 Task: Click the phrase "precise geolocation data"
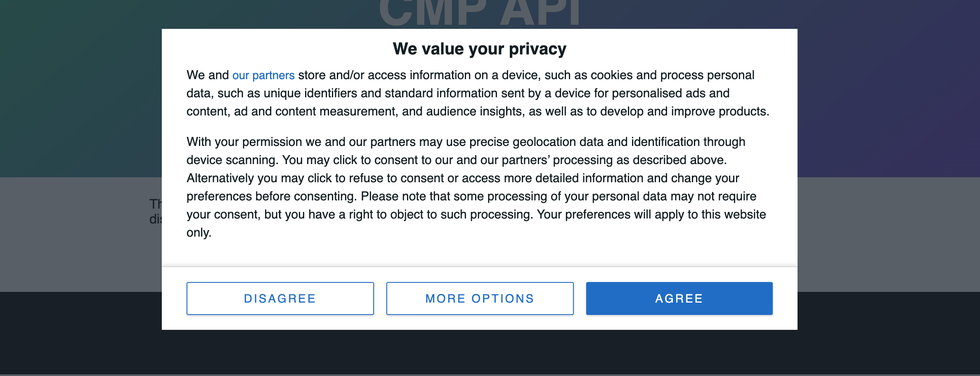point(536,142)
